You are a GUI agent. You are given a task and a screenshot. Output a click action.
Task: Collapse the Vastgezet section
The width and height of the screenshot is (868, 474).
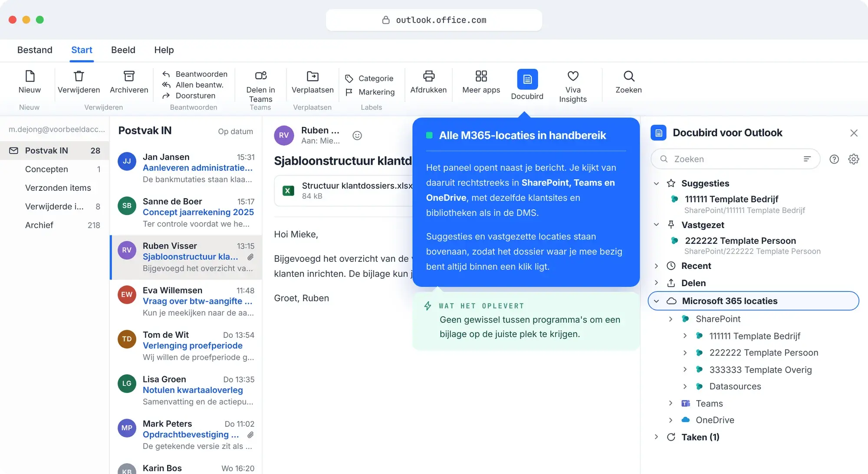coord(657,225)
